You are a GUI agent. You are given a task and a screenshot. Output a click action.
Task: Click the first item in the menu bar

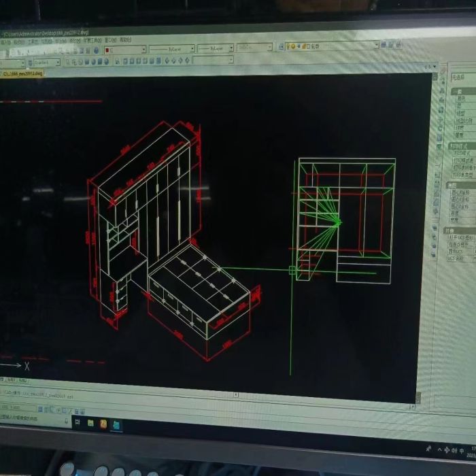point(5,41)
